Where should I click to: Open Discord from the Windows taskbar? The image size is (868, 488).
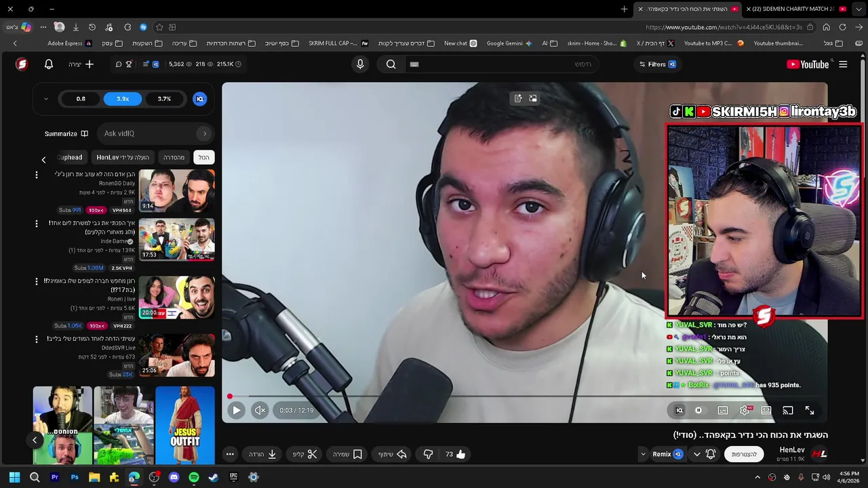[x=174, y=477]
